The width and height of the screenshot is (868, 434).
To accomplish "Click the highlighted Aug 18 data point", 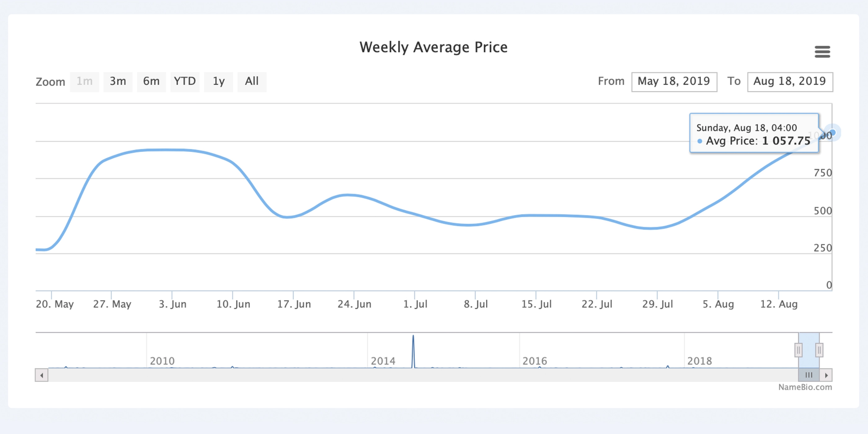I will pyautogui.click(x=832, y=133).
